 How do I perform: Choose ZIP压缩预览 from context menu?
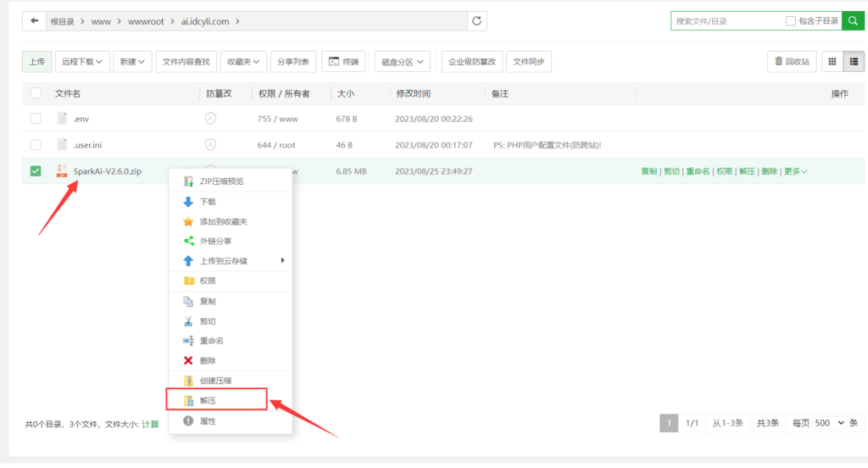pyautogui.click(x=222, y=181)
